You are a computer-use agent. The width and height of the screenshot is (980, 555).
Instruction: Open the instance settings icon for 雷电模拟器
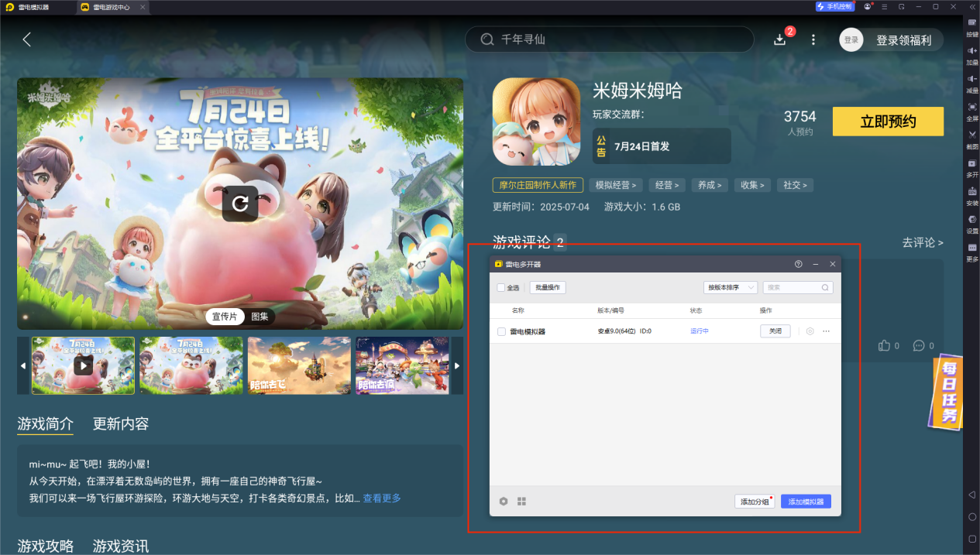click(810, 331)
